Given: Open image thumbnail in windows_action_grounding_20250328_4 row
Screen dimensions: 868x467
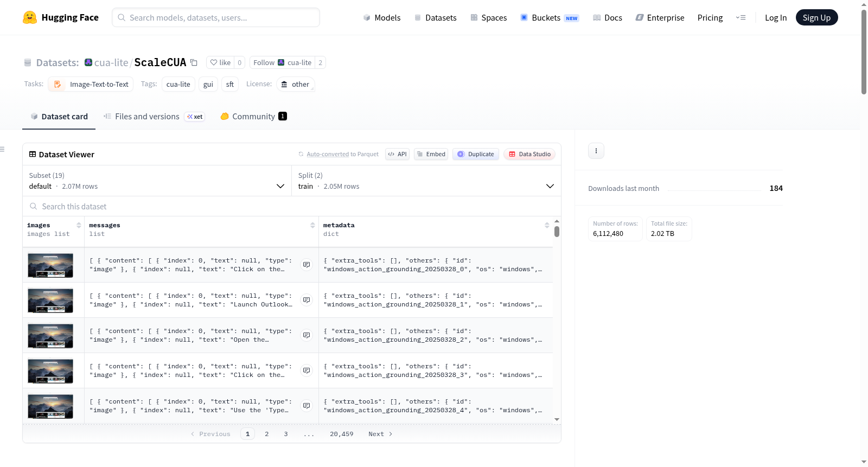Looking at the screenshot, I should pos(50,406).
